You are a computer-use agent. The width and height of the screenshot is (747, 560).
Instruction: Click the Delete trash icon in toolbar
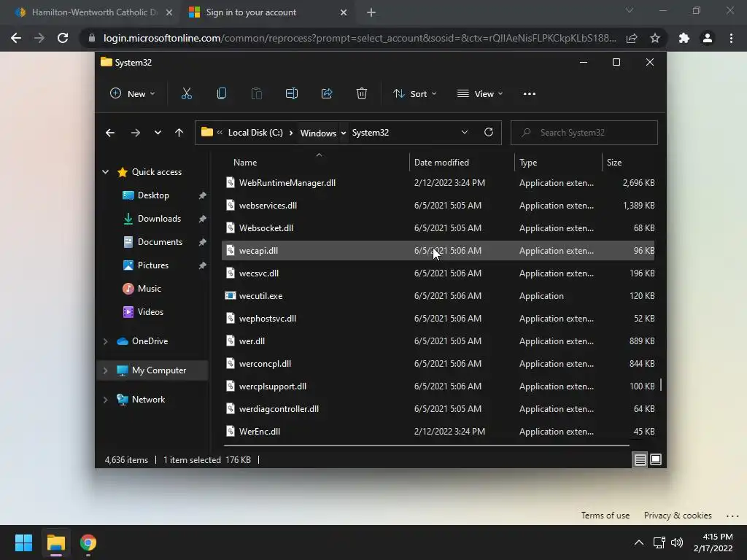[362, 94]
